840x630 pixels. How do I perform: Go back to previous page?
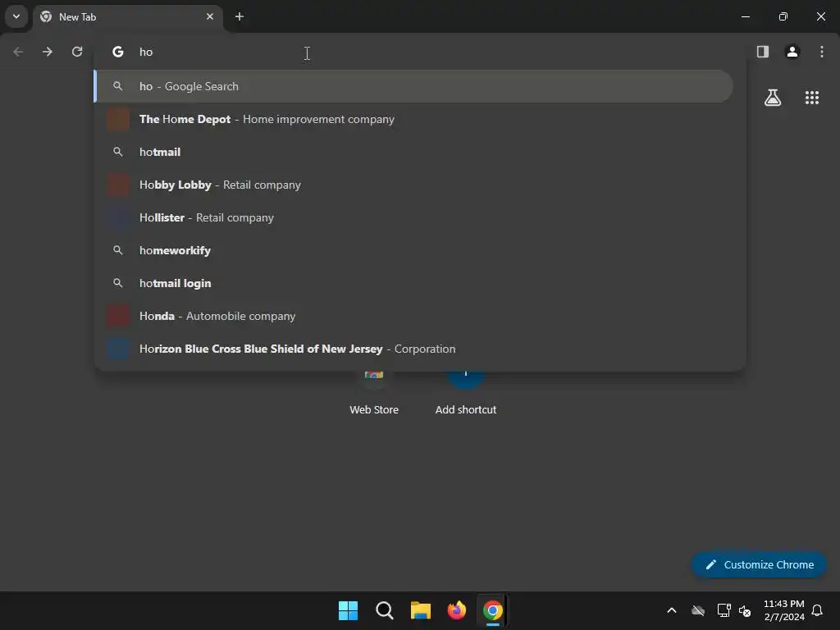(x=18, y=52)
